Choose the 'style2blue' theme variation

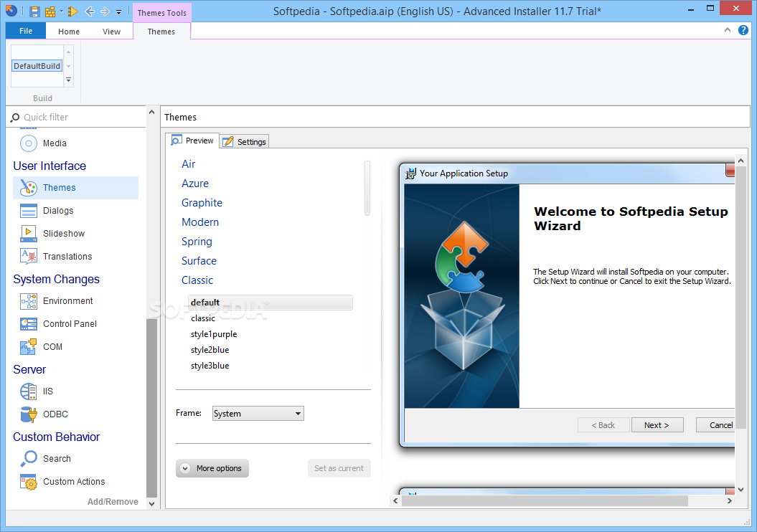(x=210, y=350)
